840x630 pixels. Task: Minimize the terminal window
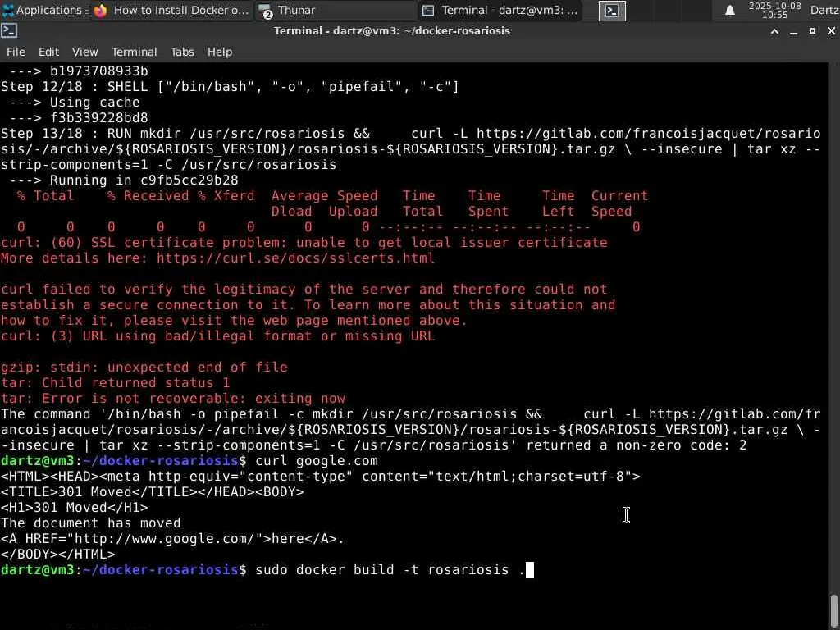point(793,32)
